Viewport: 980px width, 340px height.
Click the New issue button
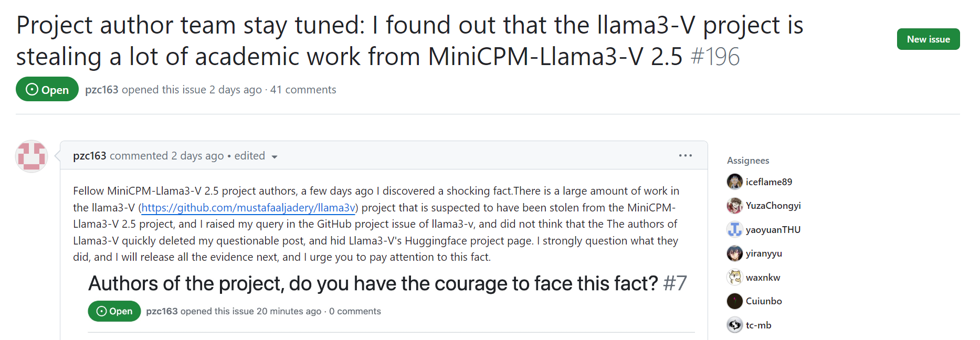coord(928,39)
